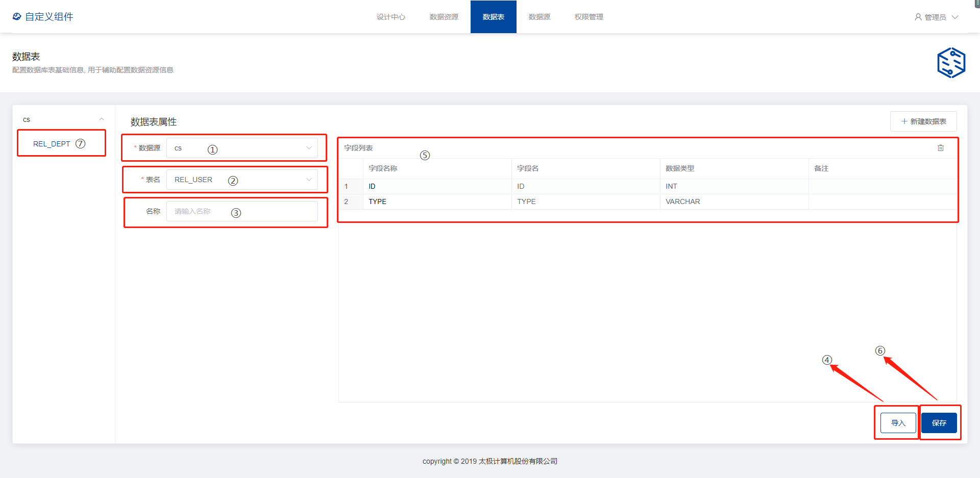
Task: Collapse the cs datasource group
Action: pos(102,119)
